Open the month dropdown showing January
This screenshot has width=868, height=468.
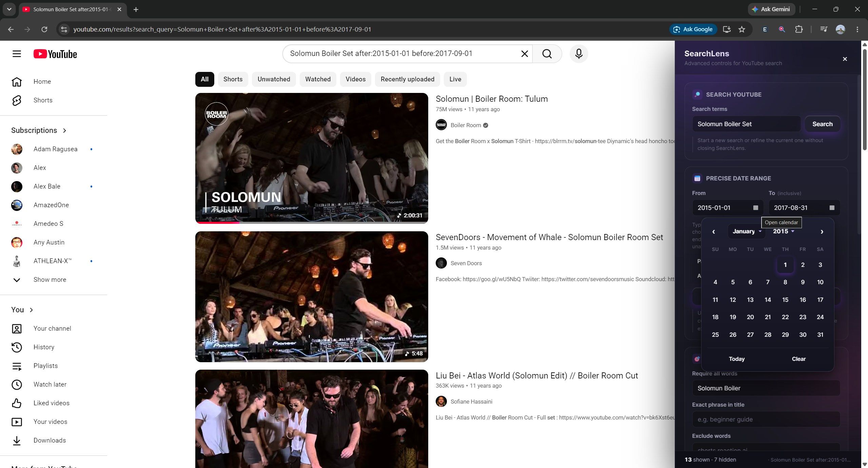coord(747,232)
